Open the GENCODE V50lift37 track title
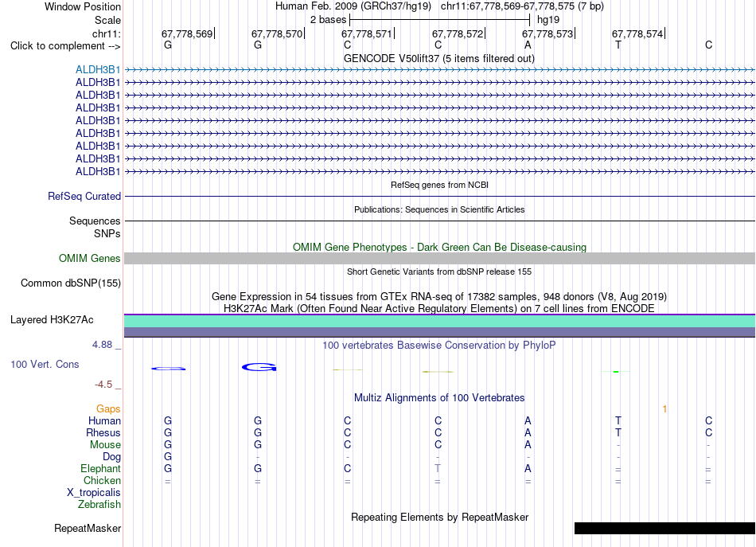The height and width of the screenshot is (547, 756). (439, 58)
